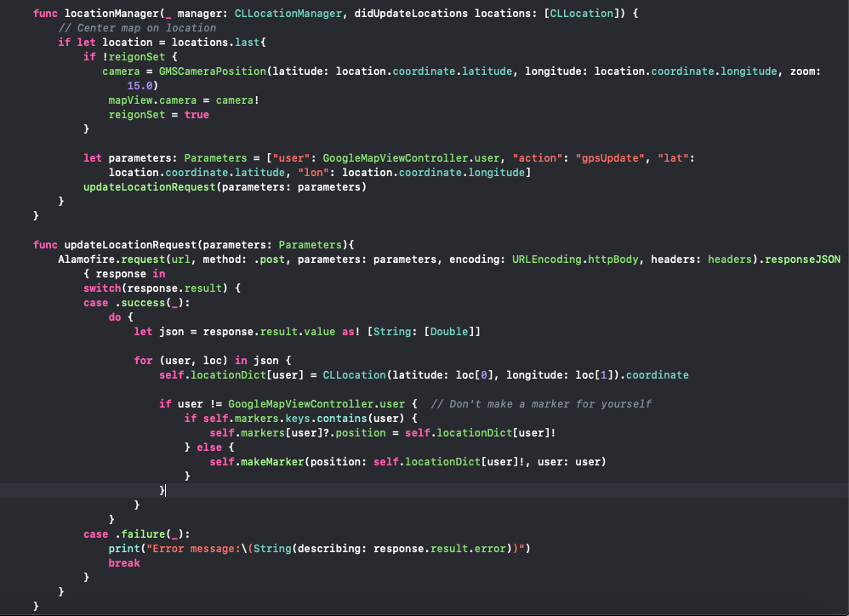Click the '15.0' zoom value
The image size is (849, 616).
(140, 86)
